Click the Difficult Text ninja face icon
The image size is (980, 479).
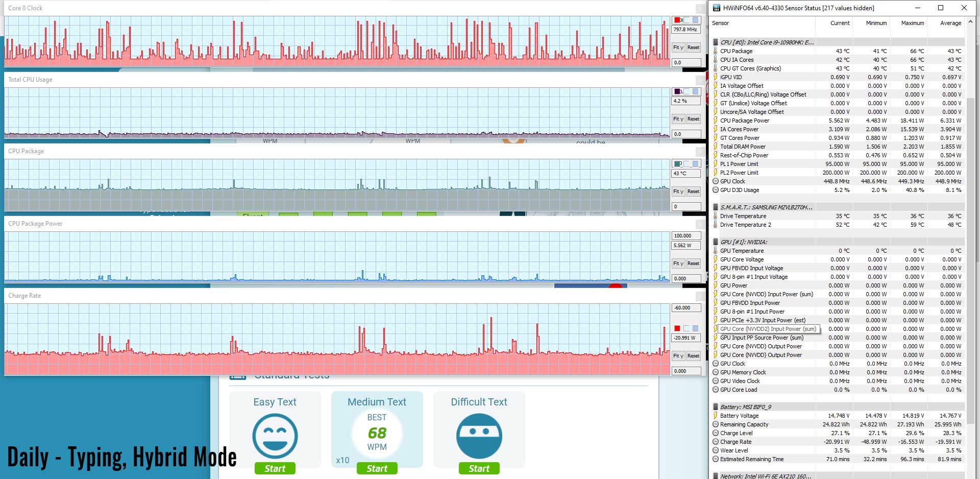(x=479, y=436)
